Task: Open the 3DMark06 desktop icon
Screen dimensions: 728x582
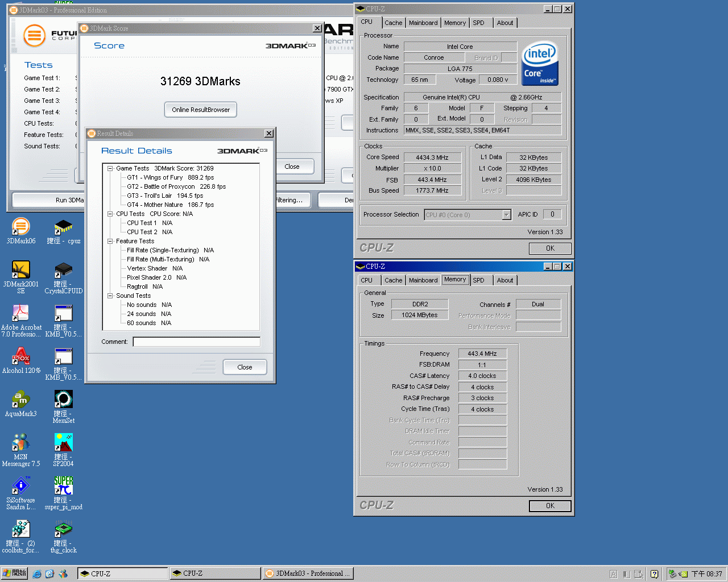Action: click(x=21, y=227)
